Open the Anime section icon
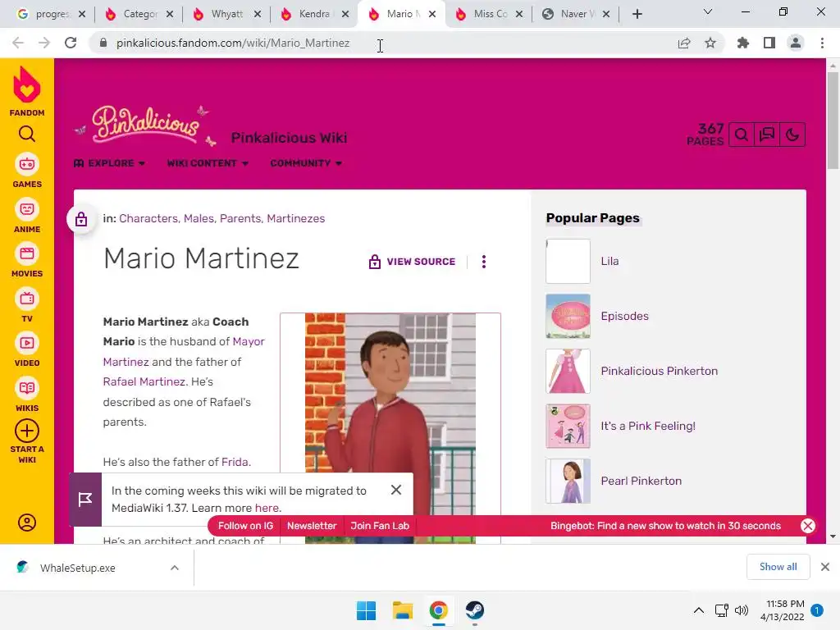Viewport: 840px width, 630px height. click(27, 209)
